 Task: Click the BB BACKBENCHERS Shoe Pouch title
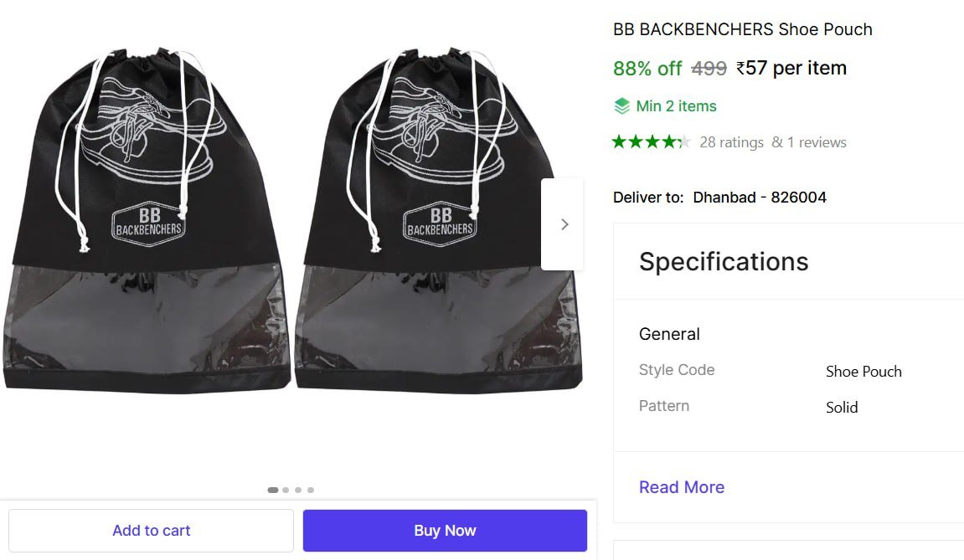(x=742, y=29)
